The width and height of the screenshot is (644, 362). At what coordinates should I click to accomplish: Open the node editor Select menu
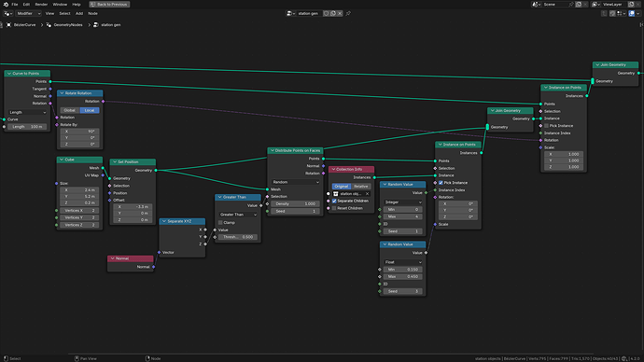pos(65,14)
